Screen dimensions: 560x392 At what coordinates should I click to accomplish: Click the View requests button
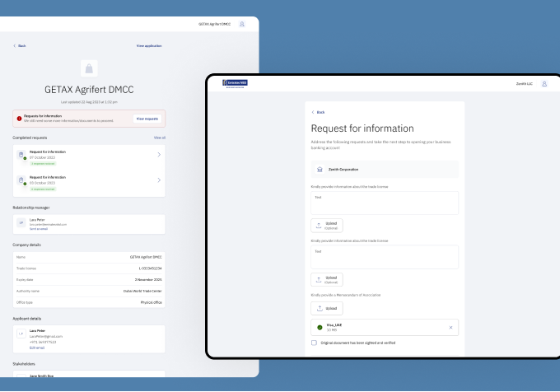(x=147, y=119)
